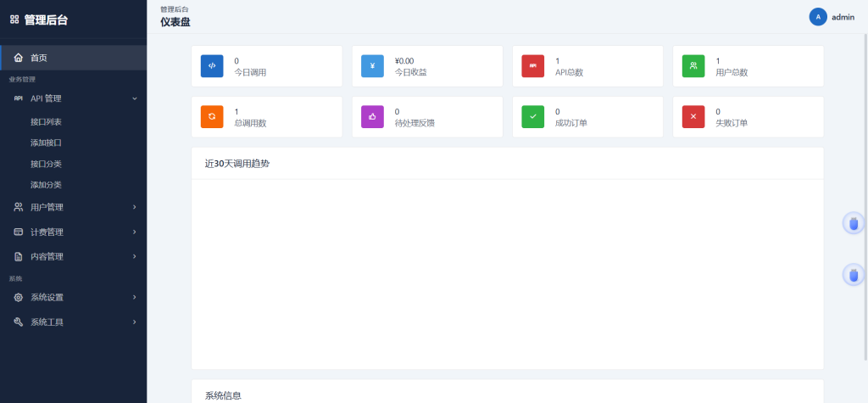
Task: Open the 系统设置 menu
Action: pos(74,298)
